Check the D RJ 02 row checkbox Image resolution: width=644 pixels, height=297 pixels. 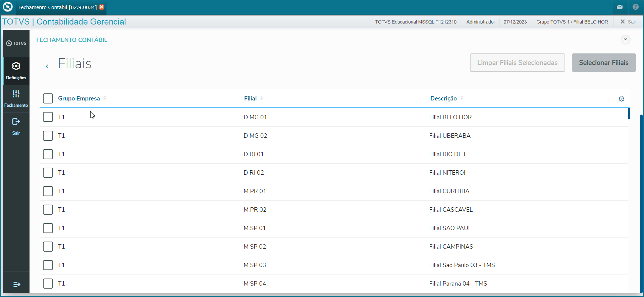coord(48,173)
